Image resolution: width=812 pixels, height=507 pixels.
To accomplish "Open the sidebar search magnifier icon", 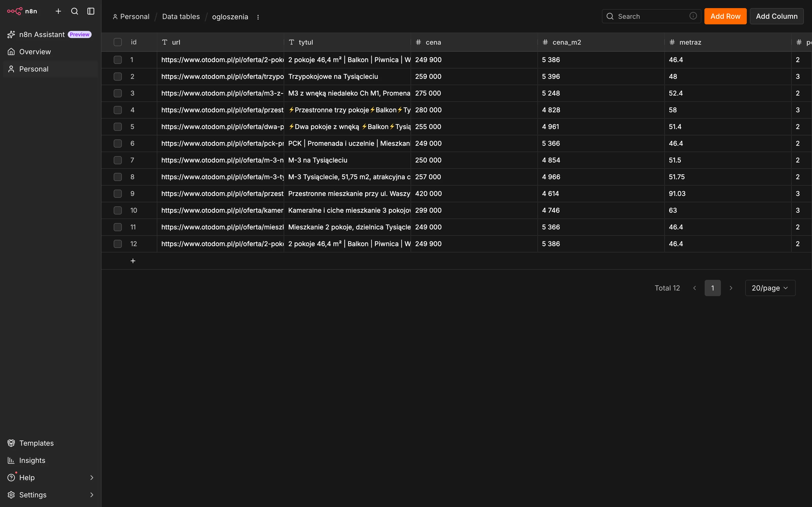I will pos(75,11).
